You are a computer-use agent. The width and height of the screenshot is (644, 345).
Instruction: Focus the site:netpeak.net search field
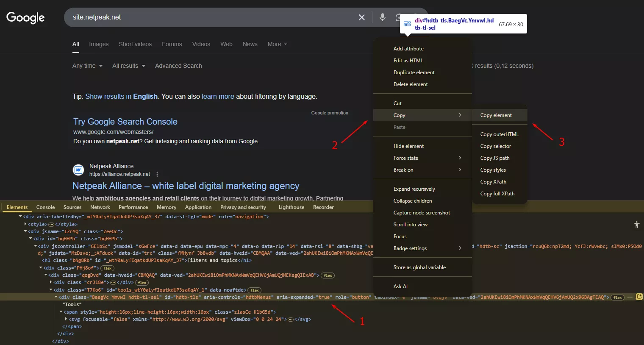(212, 17)
